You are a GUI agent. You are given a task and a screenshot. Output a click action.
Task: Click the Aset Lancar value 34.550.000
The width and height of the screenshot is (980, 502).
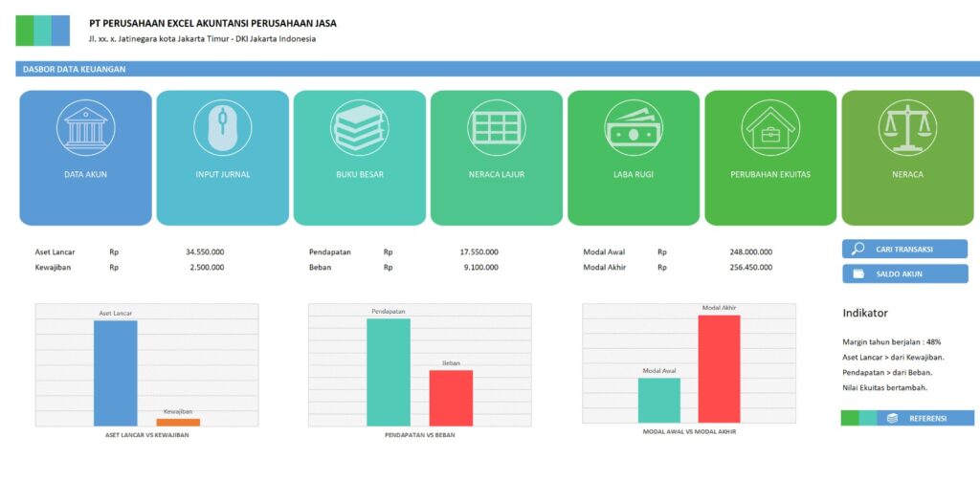205,252
